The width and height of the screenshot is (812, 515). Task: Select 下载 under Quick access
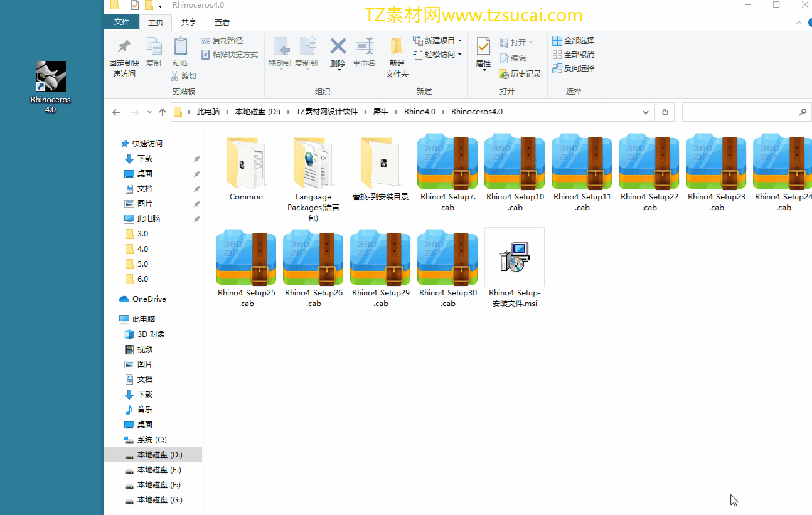pos(145,159)
